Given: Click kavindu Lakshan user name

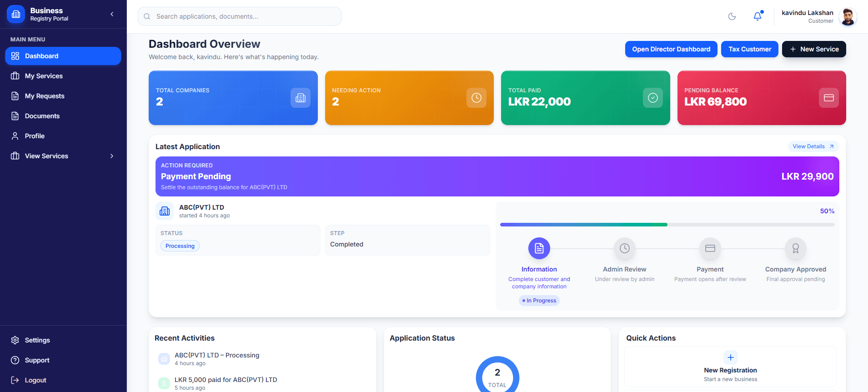Looking at the screenshot, I should 808,13.
